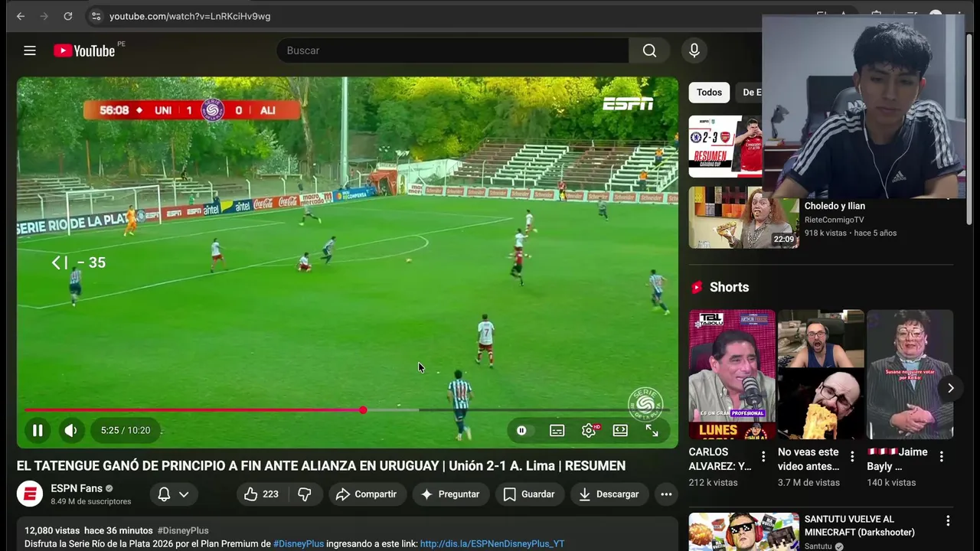Pause the video with pause button
980x551 pixels.
[x=37, y=430]
